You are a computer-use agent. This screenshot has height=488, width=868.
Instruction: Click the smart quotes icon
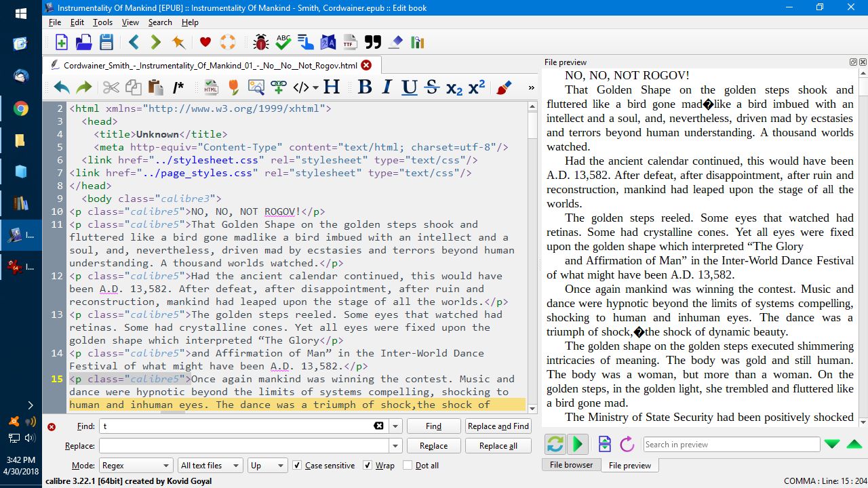pyautogui.click(x=373, y=43)
